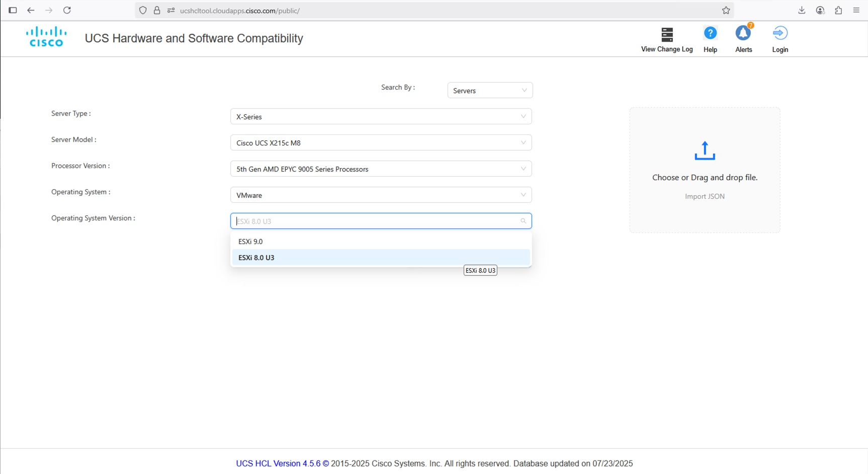
Task: Open Alerts showing 7 notifications
Action: (x=743, y=34)
